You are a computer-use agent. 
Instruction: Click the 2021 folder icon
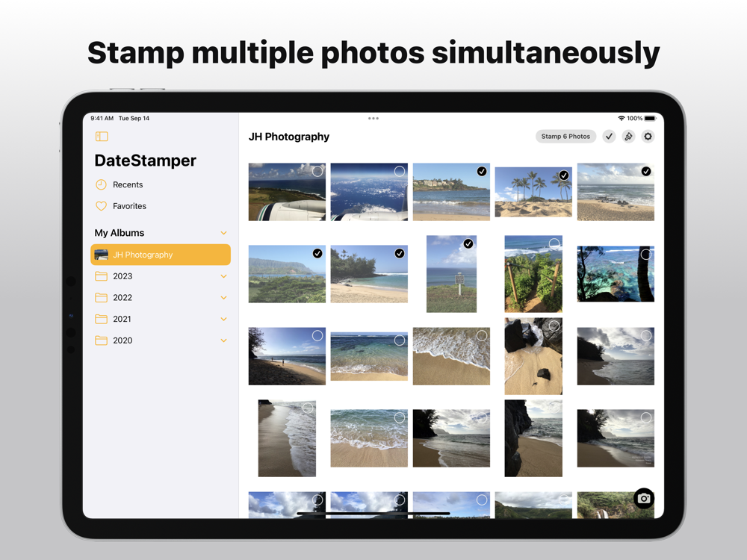pyautogui.click(x=101, y=319)
